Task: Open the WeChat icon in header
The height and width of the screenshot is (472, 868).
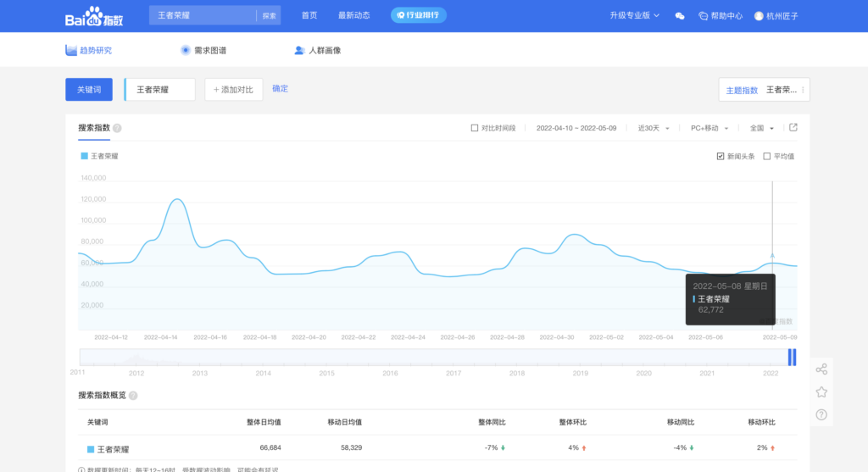Action: click(680, 16)
